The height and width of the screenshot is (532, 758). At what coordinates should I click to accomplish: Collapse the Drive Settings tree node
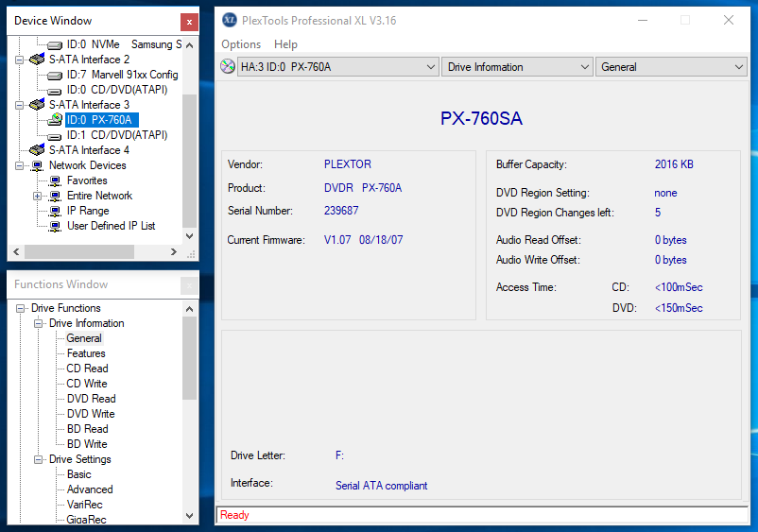(x=38, y=459)
